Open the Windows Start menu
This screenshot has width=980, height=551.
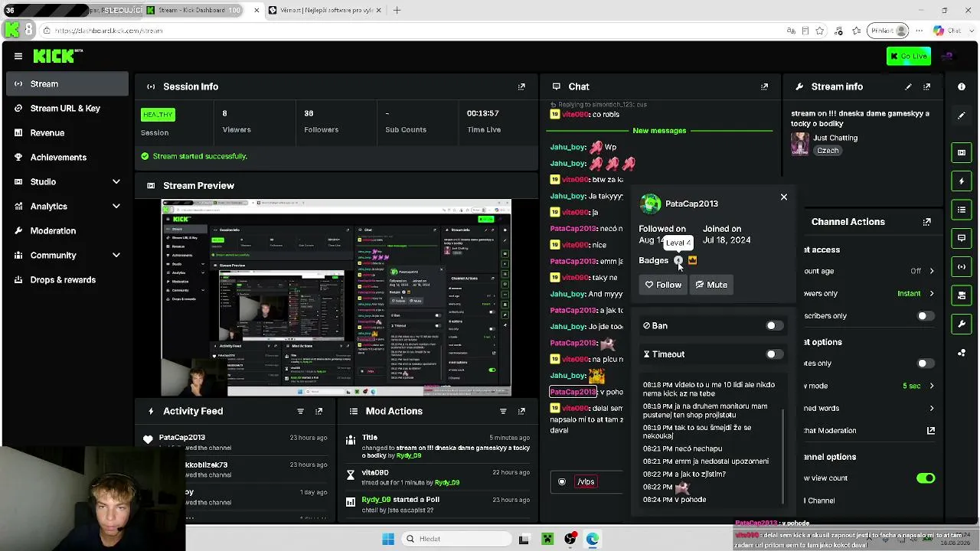(388, 539)
